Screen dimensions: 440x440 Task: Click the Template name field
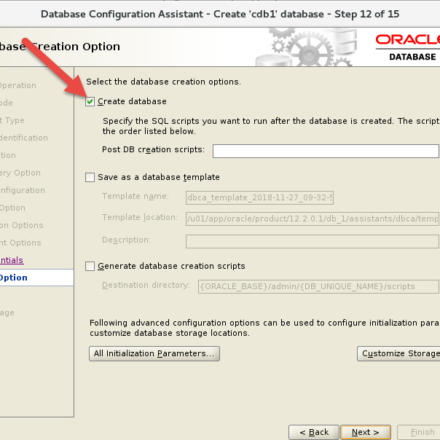(x=260, y=198)
